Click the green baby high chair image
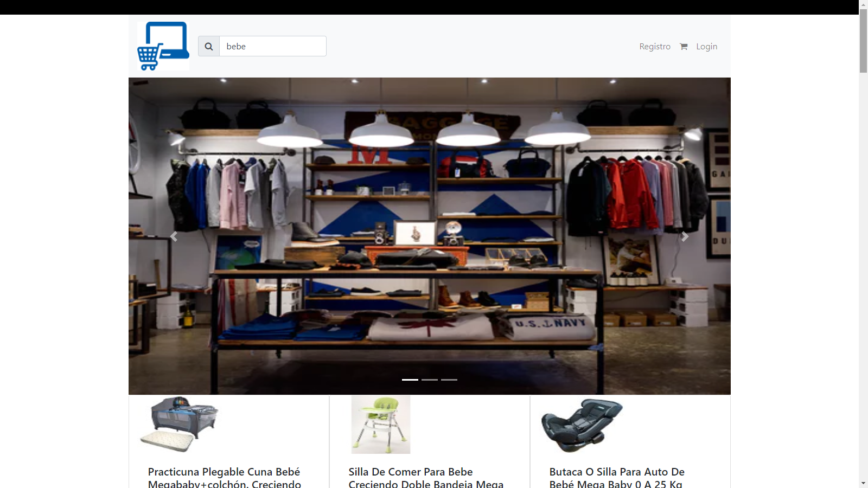The width and height of the screenshot is (868, 488). [381, 425]
